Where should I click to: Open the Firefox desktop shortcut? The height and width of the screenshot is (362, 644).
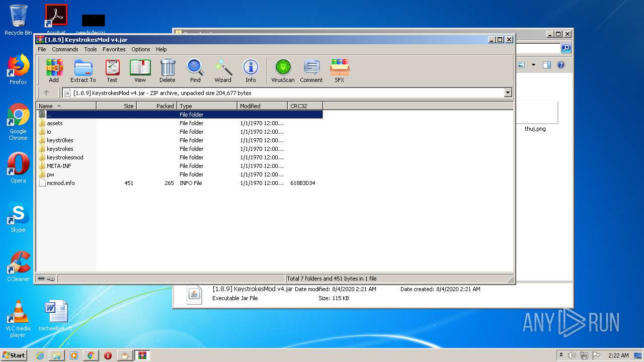(18, 69)
